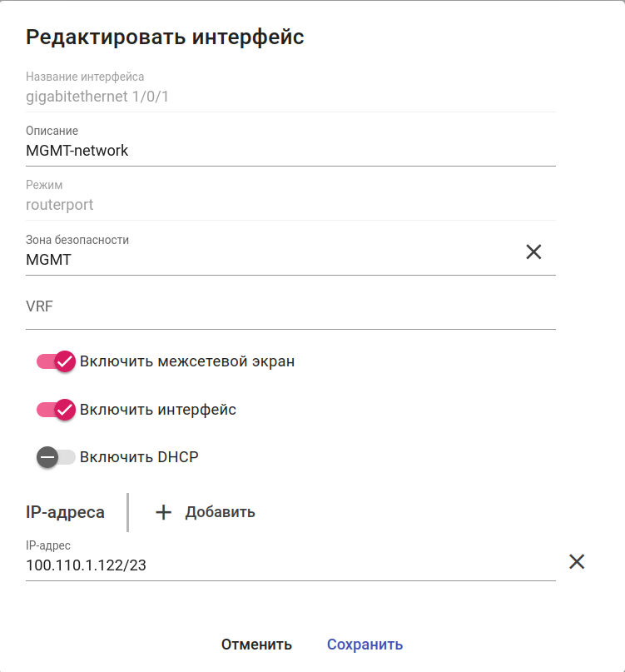
Task: Open the Зона безопасности dropdown
Action: 266,260
